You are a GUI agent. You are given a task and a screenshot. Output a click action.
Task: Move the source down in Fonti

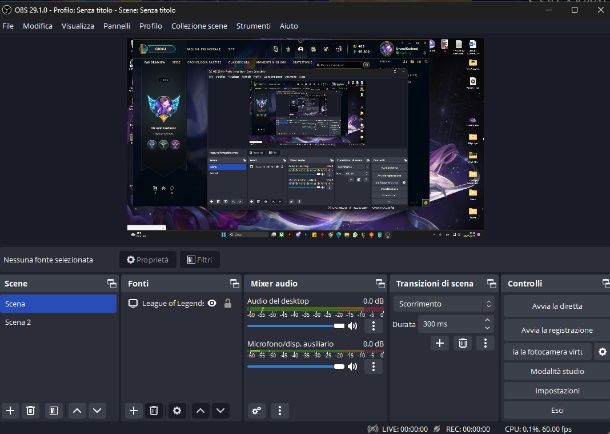(220, 411)
